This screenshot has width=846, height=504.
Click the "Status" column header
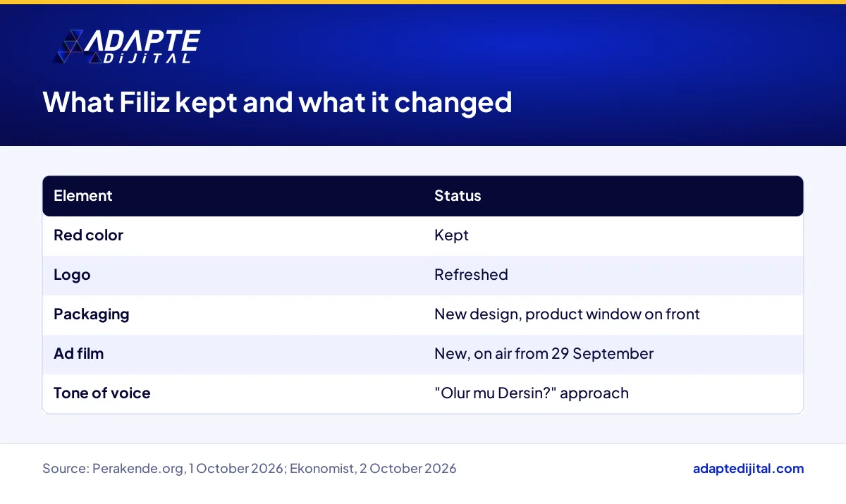point(458,196)
